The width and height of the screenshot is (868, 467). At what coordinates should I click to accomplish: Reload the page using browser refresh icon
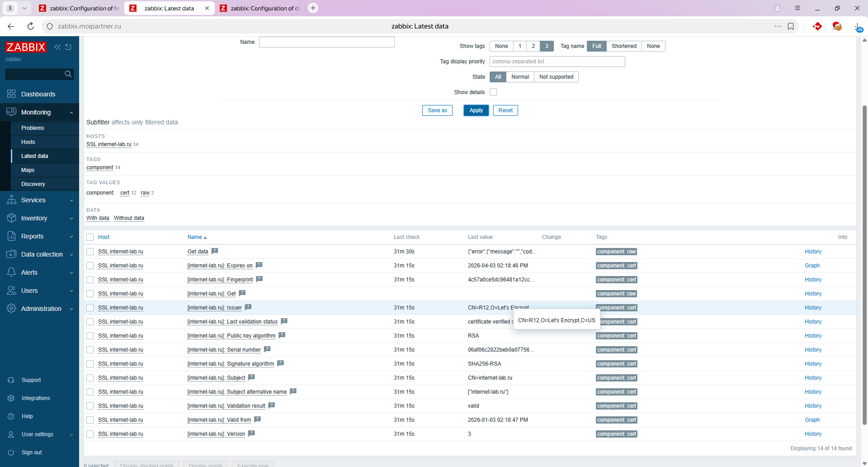tap(31, 26)
